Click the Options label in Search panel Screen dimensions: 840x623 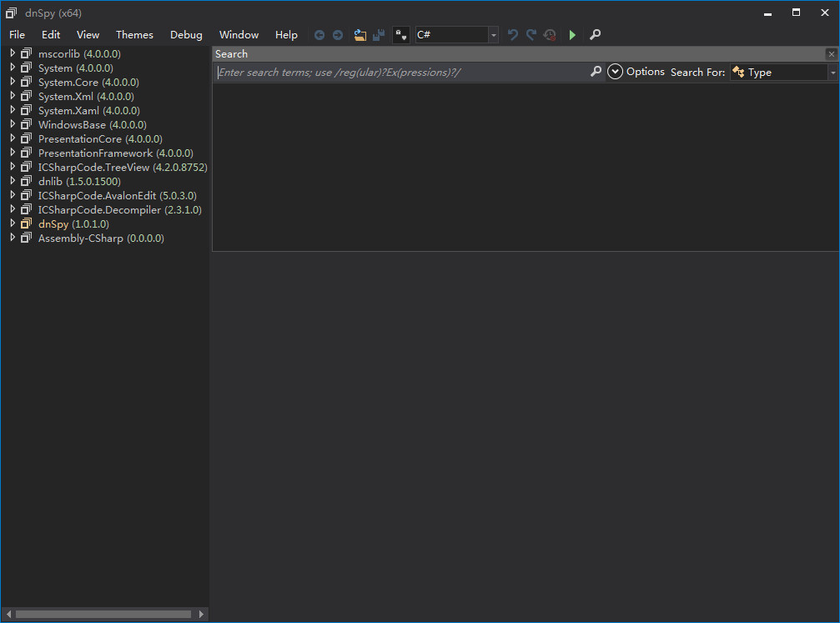(x=646, y=72)
